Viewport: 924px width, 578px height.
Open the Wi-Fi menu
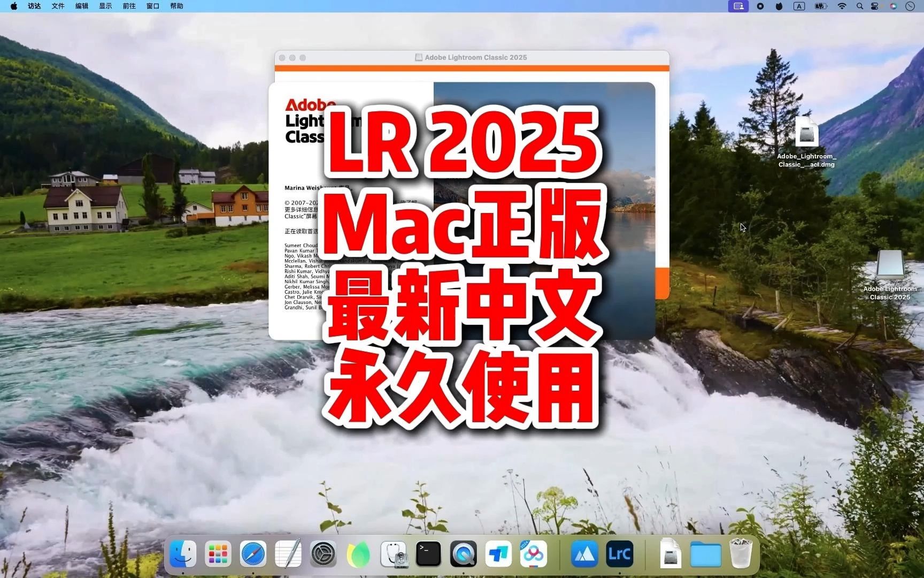[x=842, y=6]
